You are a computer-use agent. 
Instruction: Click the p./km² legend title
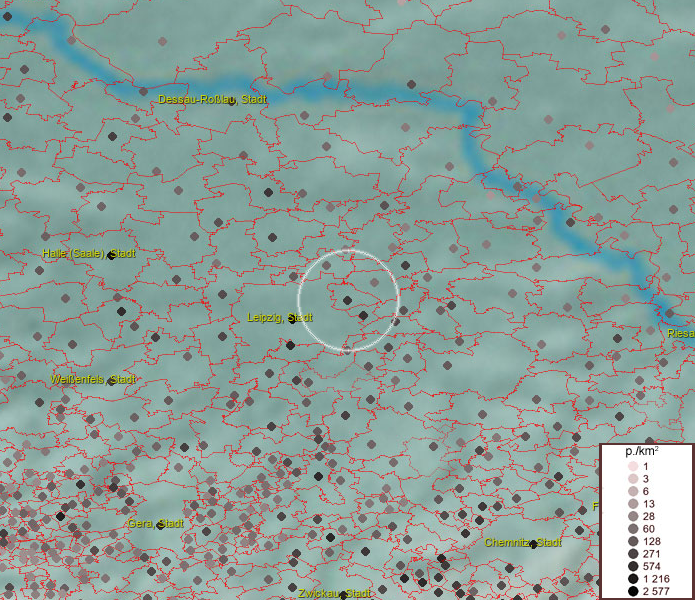628,451
